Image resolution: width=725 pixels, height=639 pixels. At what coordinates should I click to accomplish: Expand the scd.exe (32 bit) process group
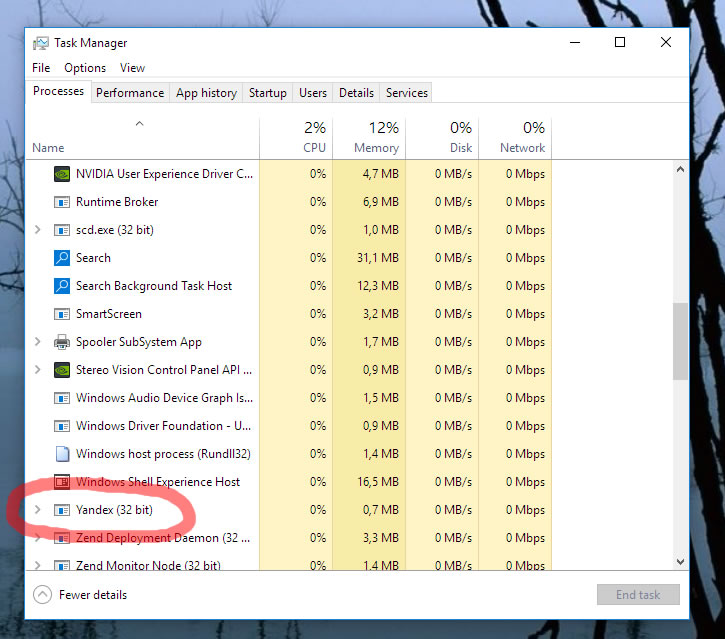(x=38, y=229)
